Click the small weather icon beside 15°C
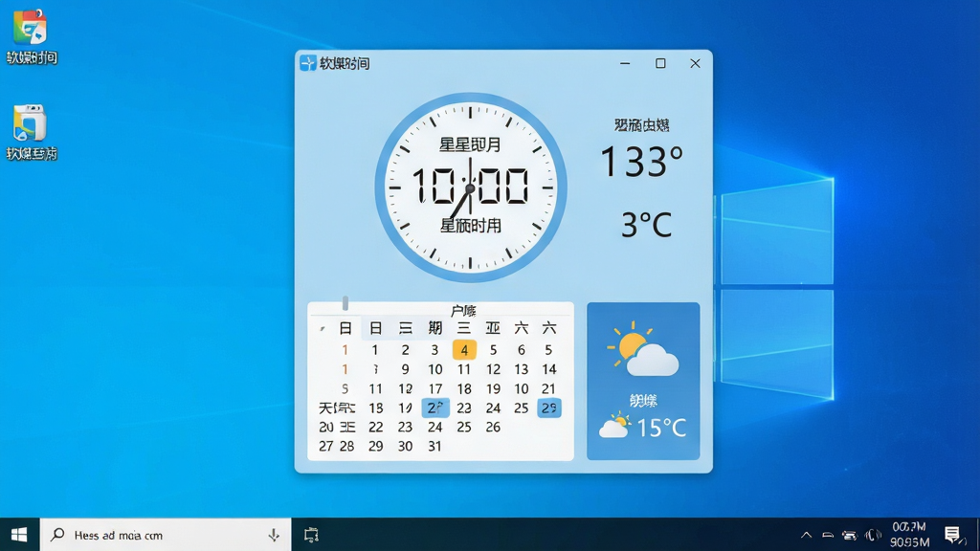Screen dimensions: 980x551 (614, 426)
